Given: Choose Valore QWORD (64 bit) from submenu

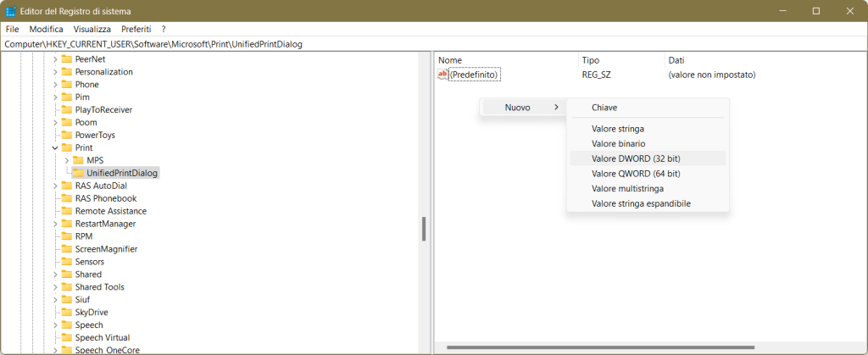Looking at the screenshot, I should click(648, 173).
